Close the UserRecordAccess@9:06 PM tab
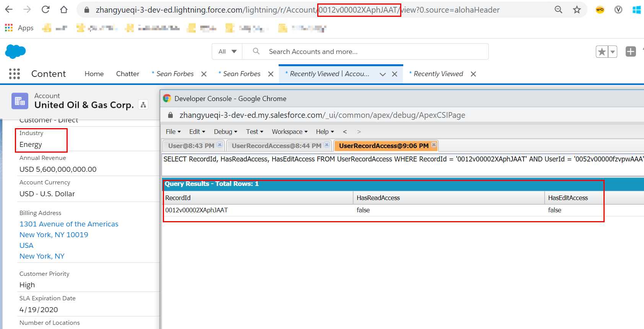The image size is (644, 329). coord(434,145)
